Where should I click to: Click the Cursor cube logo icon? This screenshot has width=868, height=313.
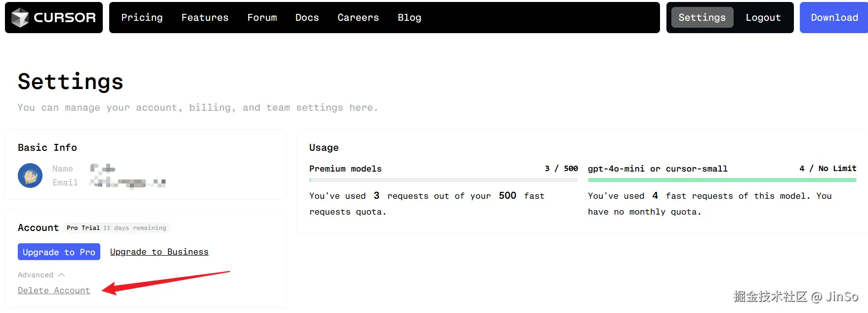20,18
